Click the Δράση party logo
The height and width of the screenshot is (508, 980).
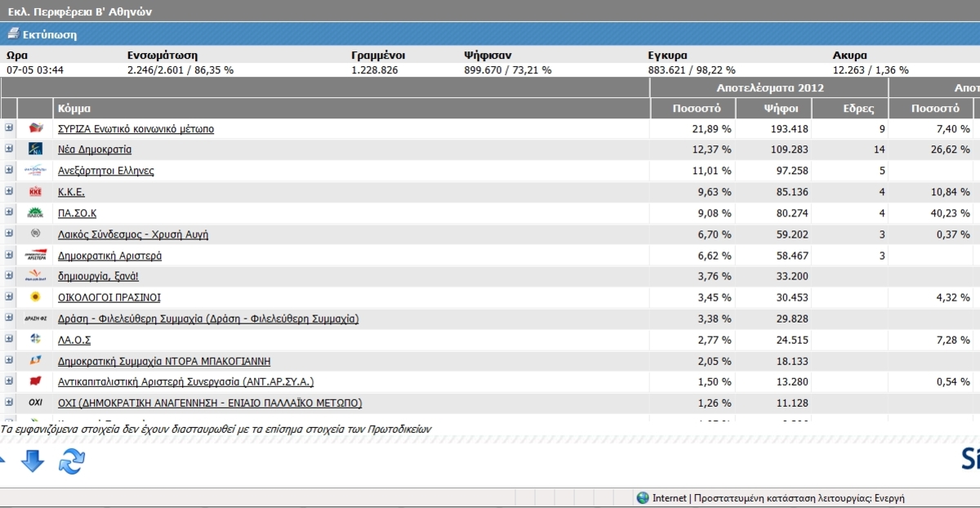(35, 319)
